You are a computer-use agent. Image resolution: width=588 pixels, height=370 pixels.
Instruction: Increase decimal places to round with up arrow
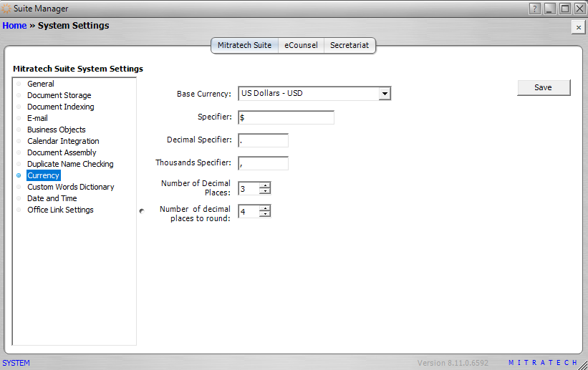click(265, 208)
